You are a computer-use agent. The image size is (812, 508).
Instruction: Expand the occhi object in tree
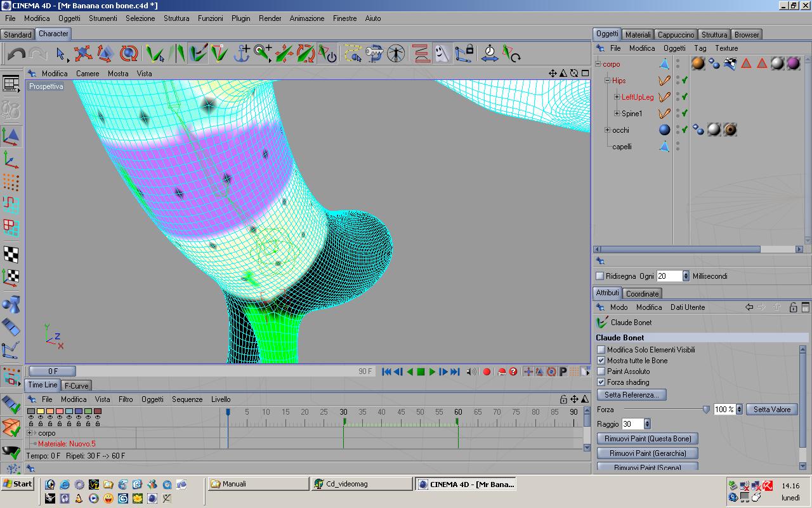(x=607, y=130)
